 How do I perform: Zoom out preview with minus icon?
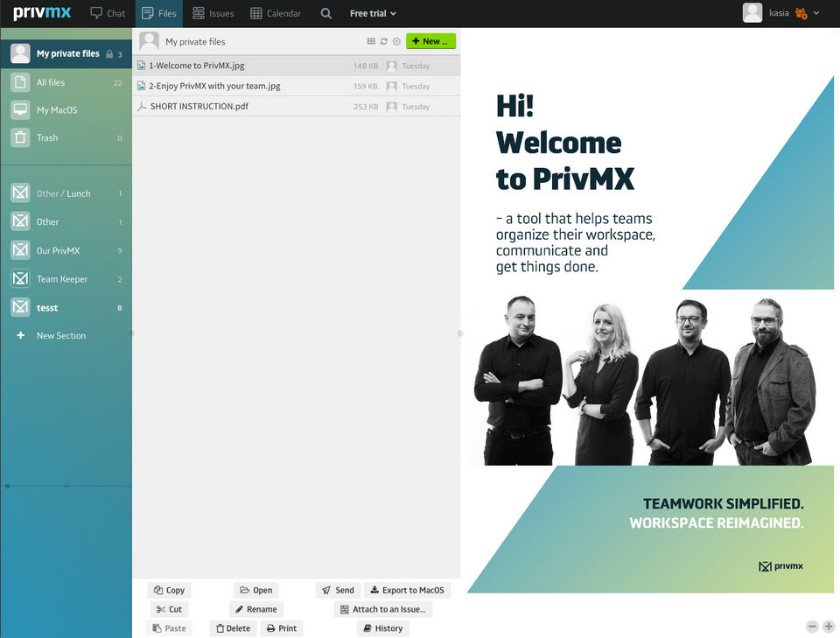[812, 627]
